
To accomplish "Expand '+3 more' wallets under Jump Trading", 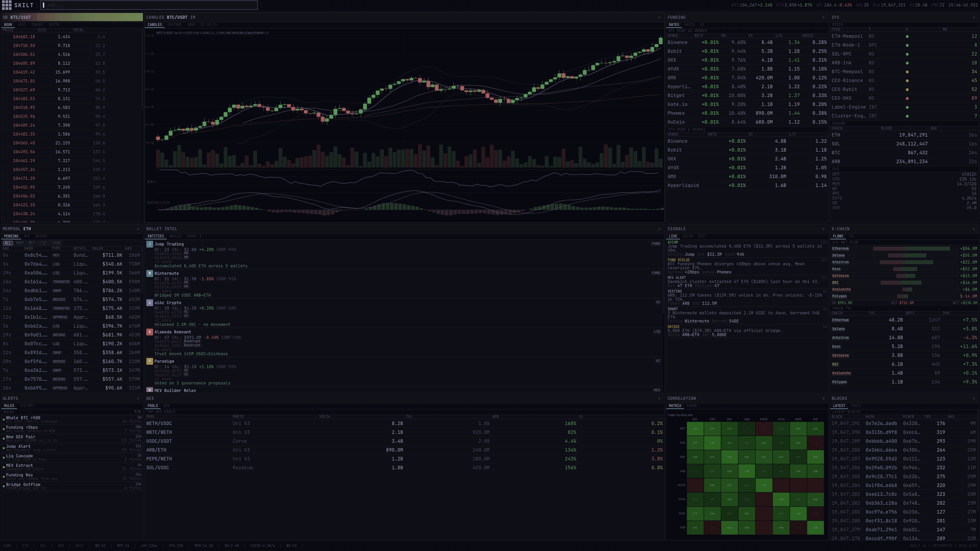I will click(163, 262).
